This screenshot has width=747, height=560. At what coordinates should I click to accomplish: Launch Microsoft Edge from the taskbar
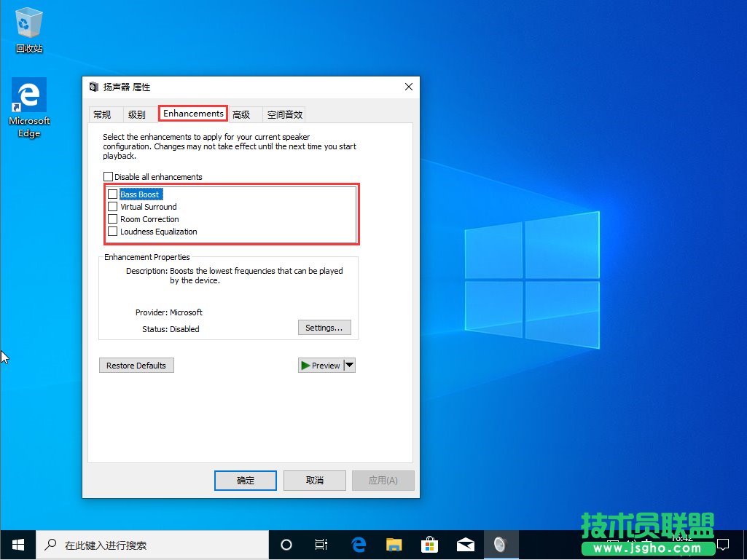pyautogui.click(x=358, y=544)
